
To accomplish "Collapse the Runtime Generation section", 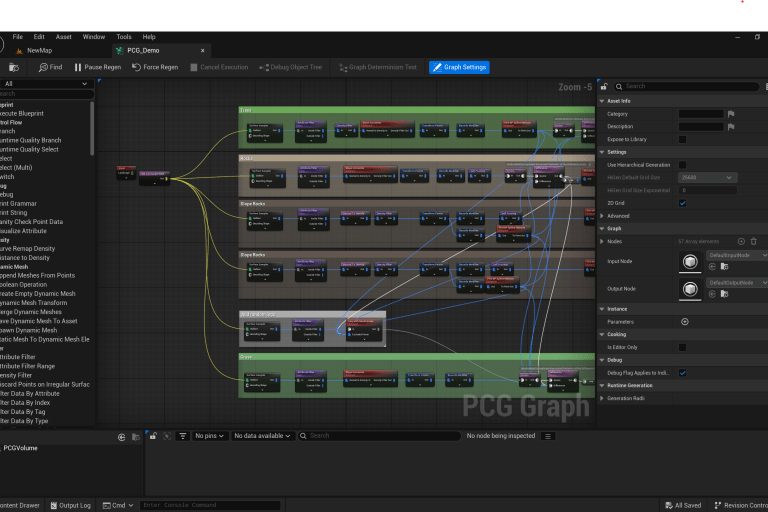I will tap(602, 386).
